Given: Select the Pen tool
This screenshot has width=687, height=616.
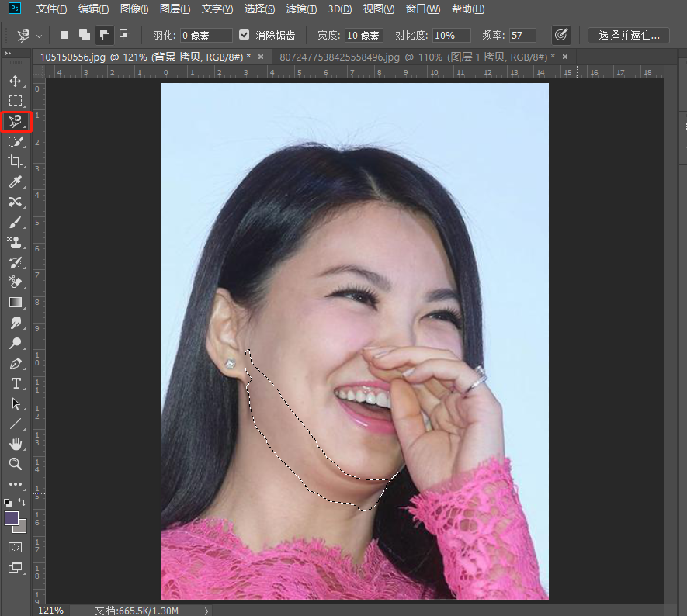Looking at the screenshot, I should 15,363.
